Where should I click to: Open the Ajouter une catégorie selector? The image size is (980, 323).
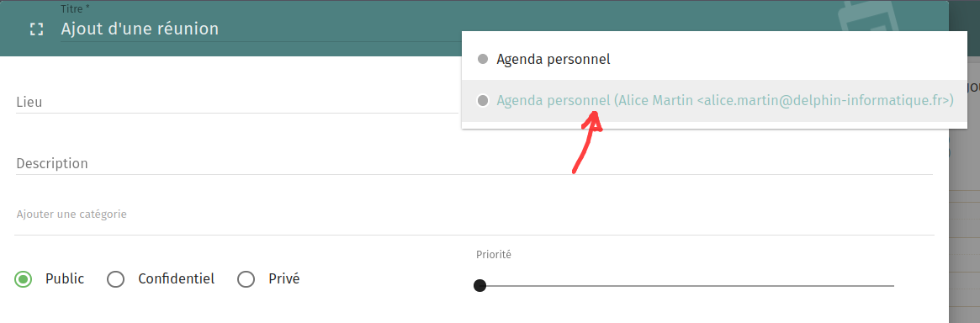click(474, 215)
